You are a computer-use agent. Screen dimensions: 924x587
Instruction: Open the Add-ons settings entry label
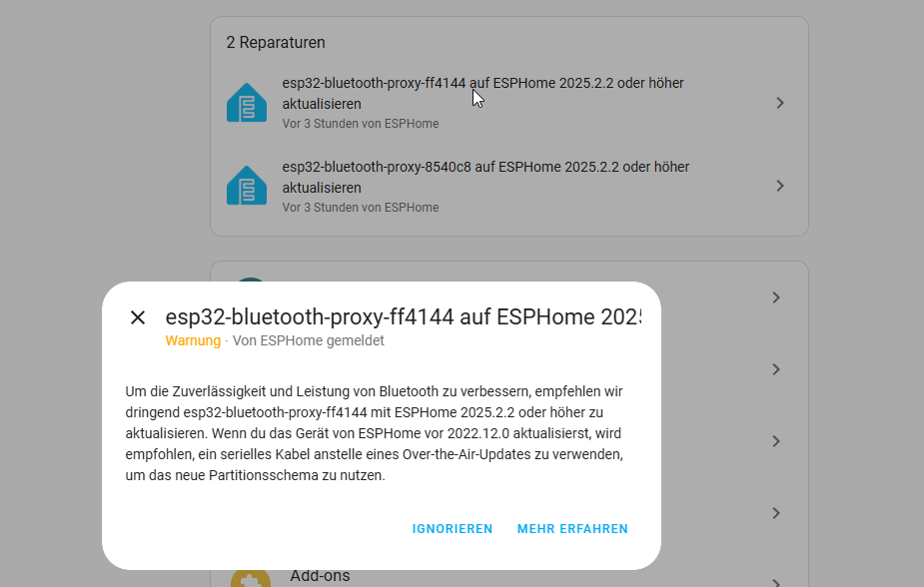point(320,576)
